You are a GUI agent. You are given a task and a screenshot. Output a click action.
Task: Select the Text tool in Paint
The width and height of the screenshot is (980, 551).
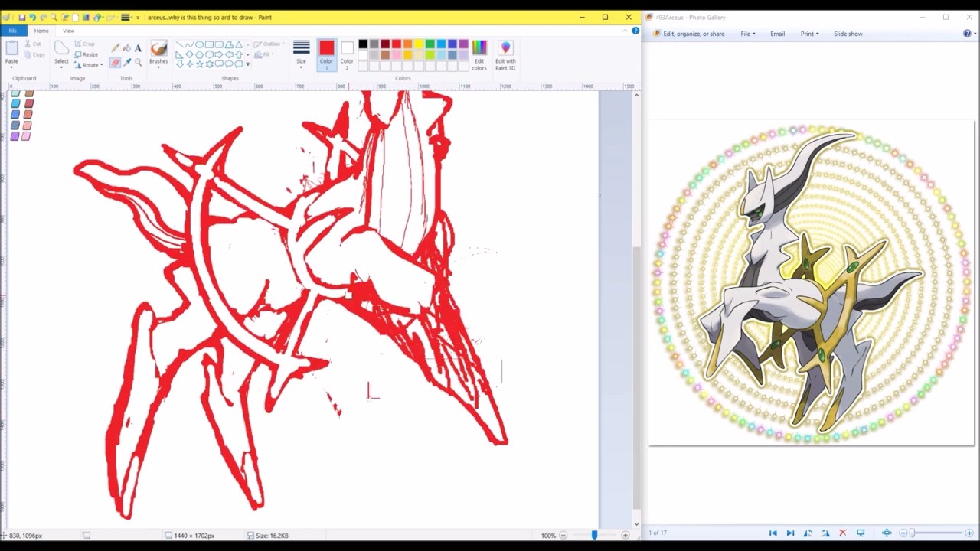click(138, 47)
